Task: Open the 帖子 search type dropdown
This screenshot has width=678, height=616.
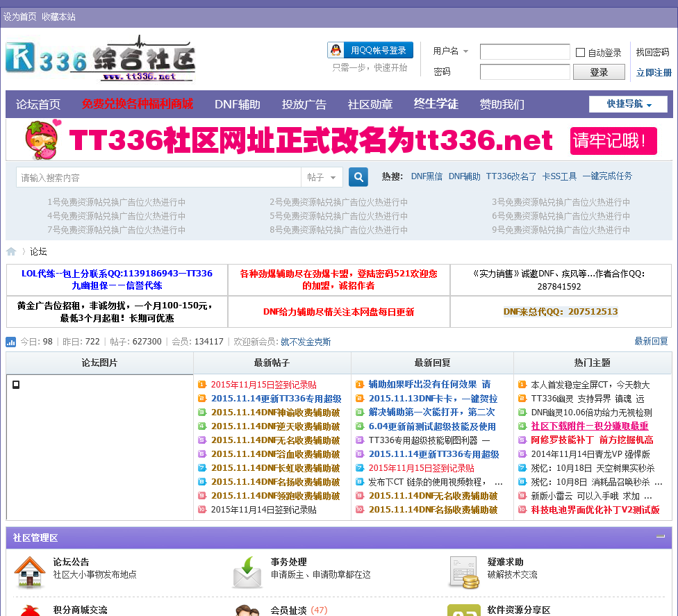Action: pos(322,177)
